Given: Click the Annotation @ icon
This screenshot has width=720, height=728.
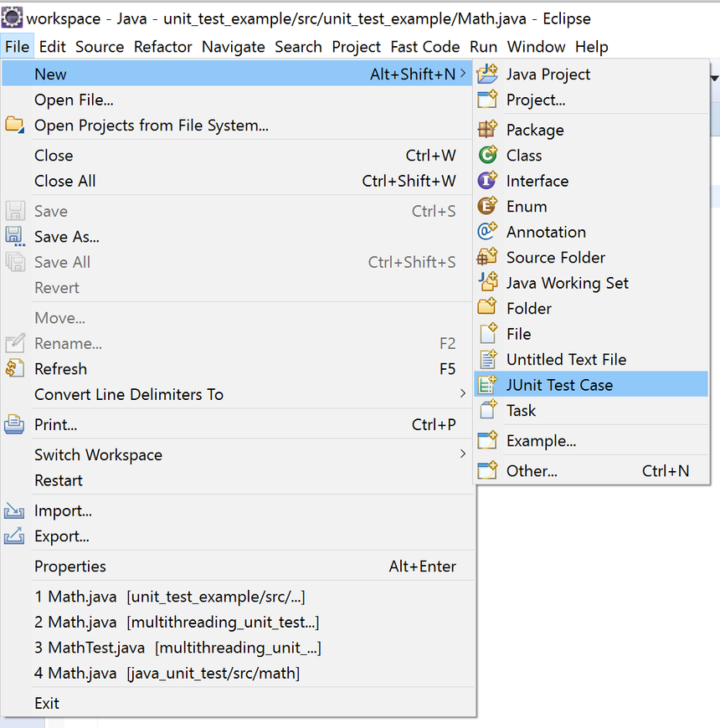Looking at the screenshot, I should [487, 232].
